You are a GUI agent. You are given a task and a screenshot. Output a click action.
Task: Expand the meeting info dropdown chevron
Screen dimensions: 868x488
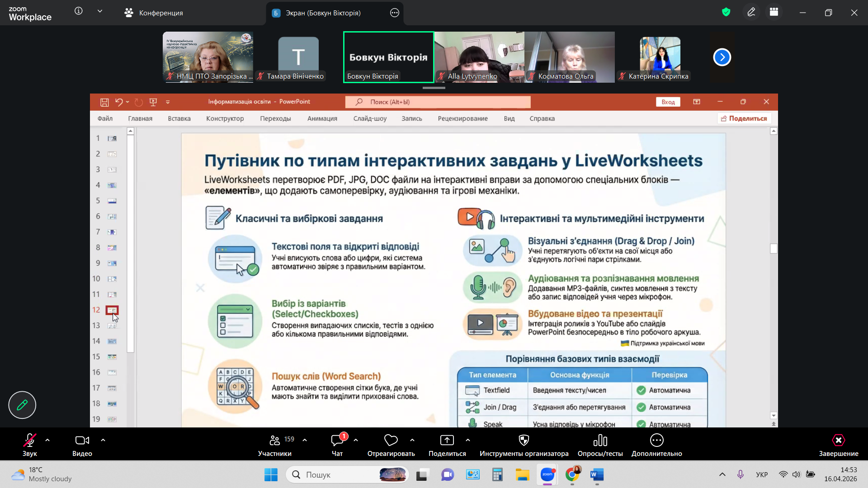100,11
